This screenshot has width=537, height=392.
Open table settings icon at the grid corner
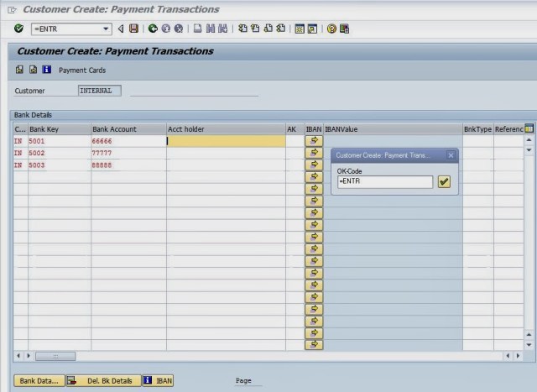pyautogui.click(x=529, y=128)
